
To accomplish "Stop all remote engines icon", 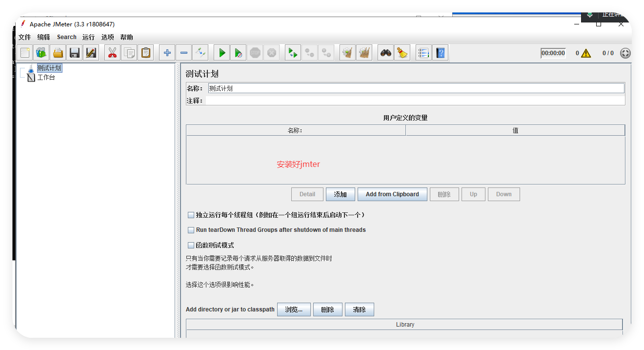I will point(309,53).
